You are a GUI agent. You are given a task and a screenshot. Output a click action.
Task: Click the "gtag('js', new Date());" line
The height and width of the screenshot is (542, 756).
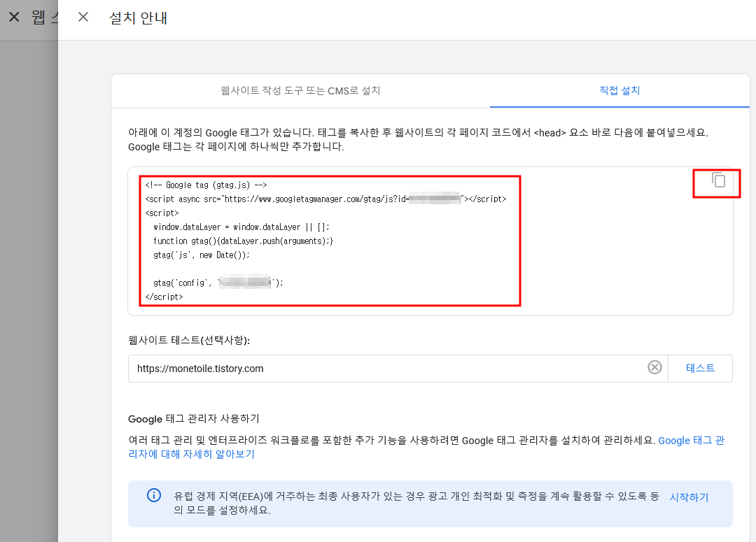[x=202, y=255]
